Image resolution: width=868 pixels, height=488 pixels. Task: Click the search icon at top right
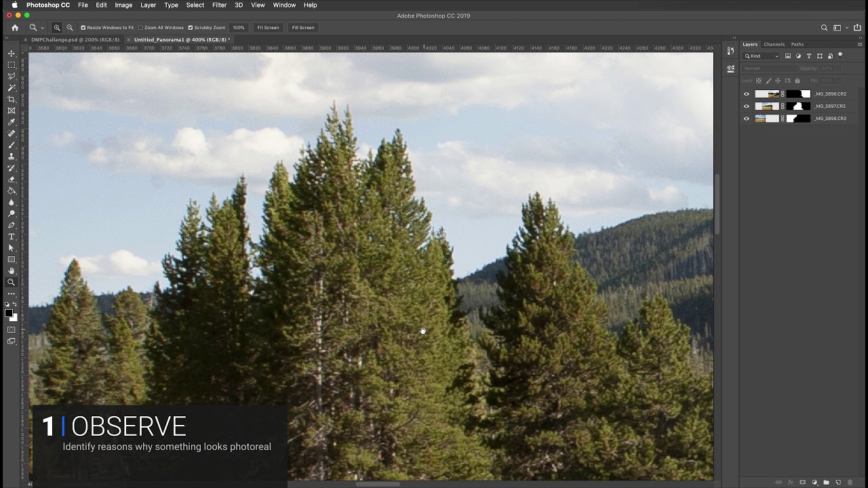point(824,28)
